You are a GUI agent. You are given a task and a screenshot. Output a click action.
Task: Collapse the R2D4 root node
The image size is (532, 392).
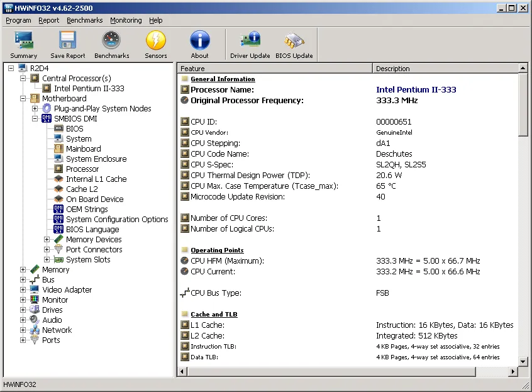point(11,68)
